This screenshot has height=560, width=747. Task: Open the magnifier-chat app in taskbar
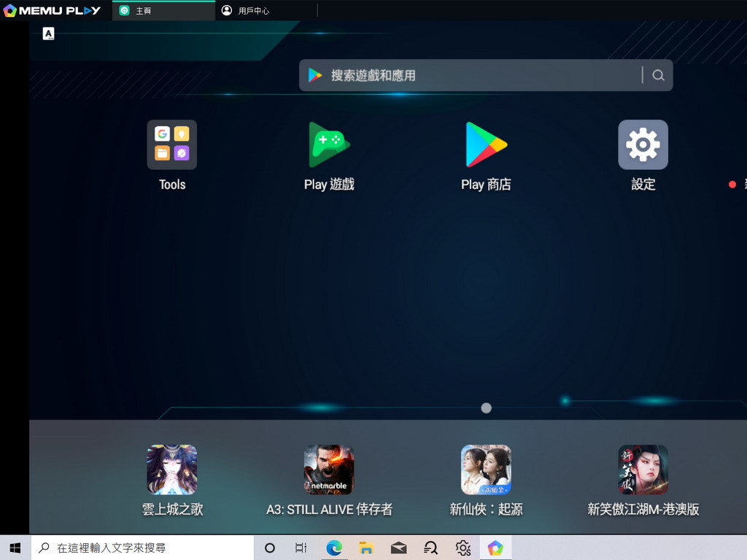430,548
